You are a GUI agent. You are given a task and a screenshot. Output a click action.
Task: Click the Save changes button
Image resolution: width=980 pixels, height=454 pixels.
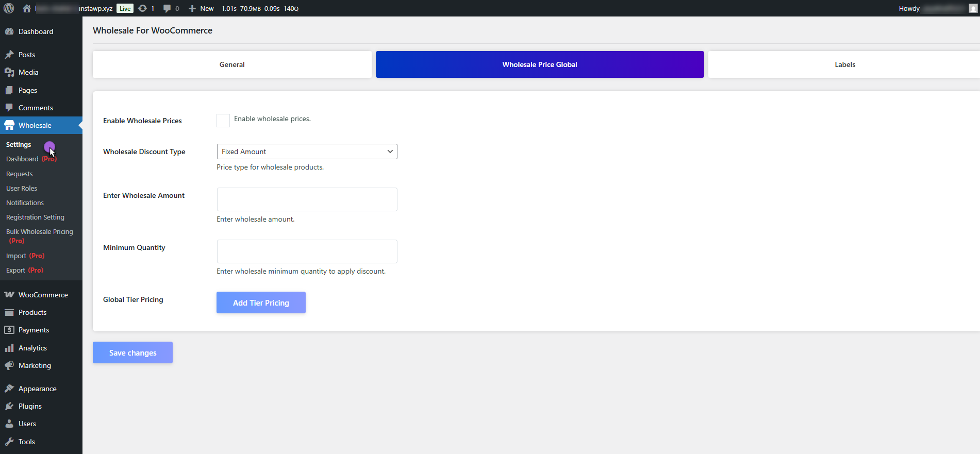[132, 352]
